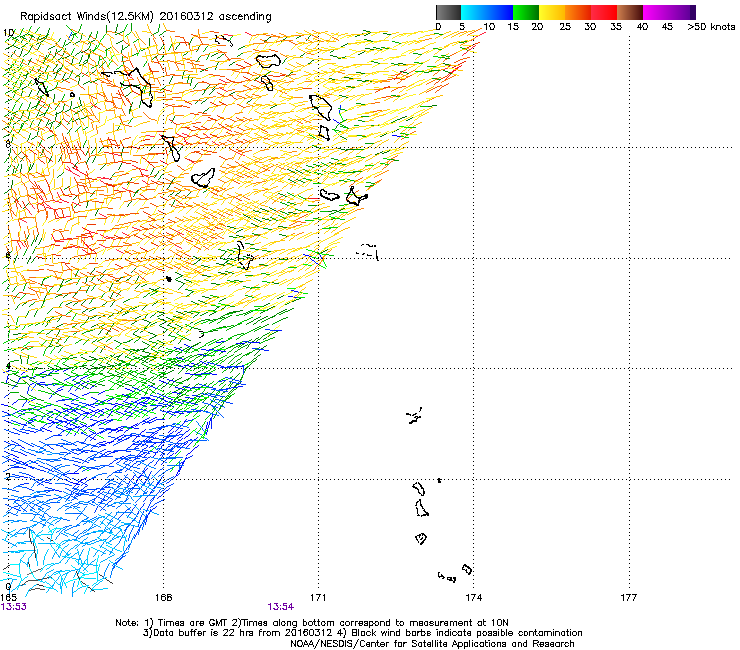Click the 'NOAA/NESDIS/Center for Satellite Applications and Research' credit
The image size is (740, 650).
click(x=432, y=643)
